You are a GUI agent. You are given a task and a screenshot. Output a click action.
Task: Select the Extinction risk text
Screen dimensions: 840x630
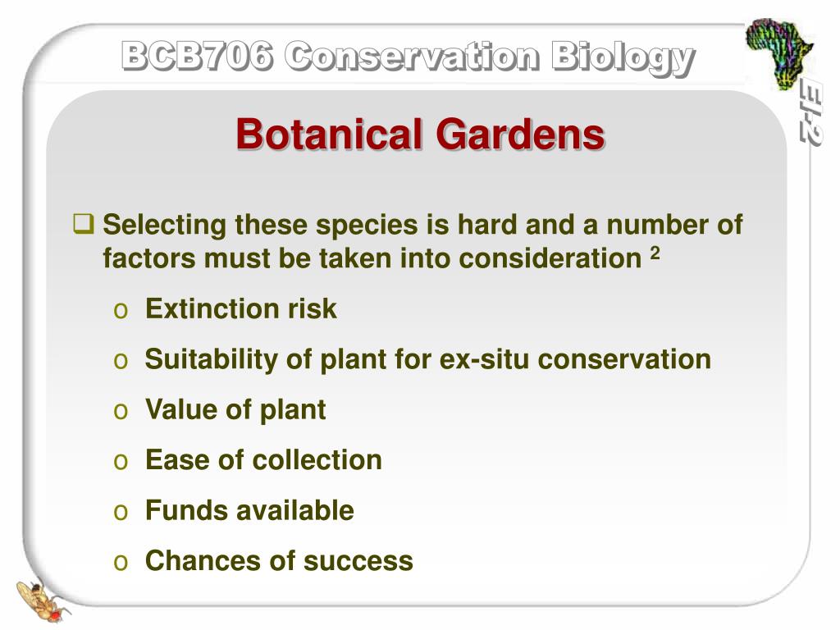point(241,308)
